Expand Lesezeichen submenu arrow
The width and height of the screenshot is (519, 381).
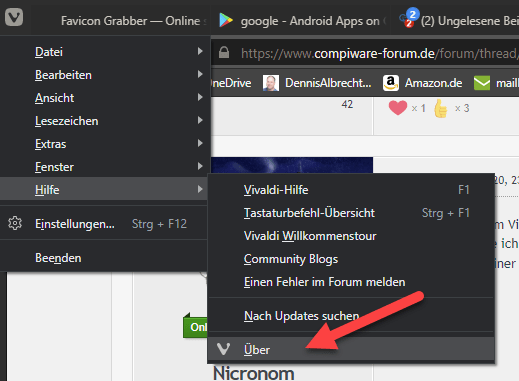point(200,120)
